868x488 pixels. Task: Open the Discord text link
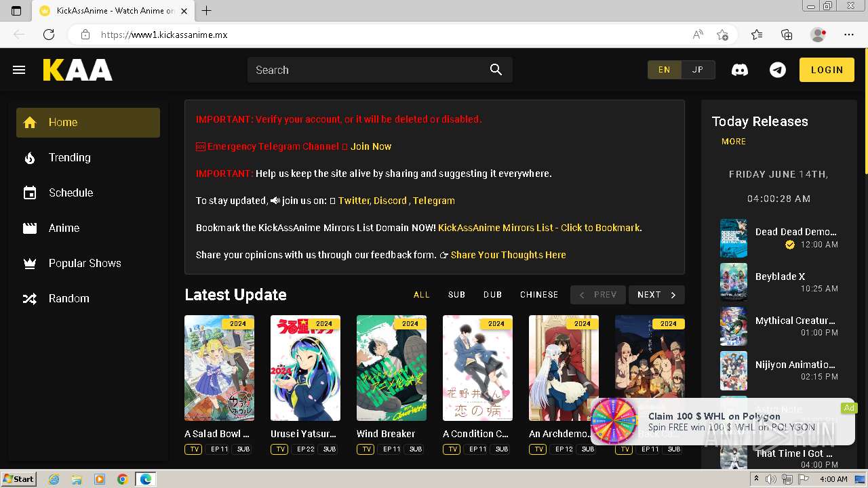(390, 201)
